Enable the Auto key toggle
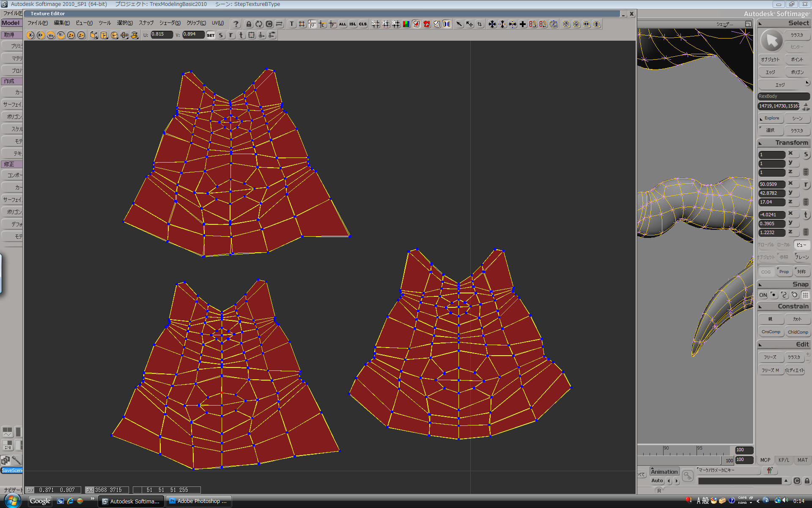The width and height of the screenshot is (812, 508). point(657,480)
